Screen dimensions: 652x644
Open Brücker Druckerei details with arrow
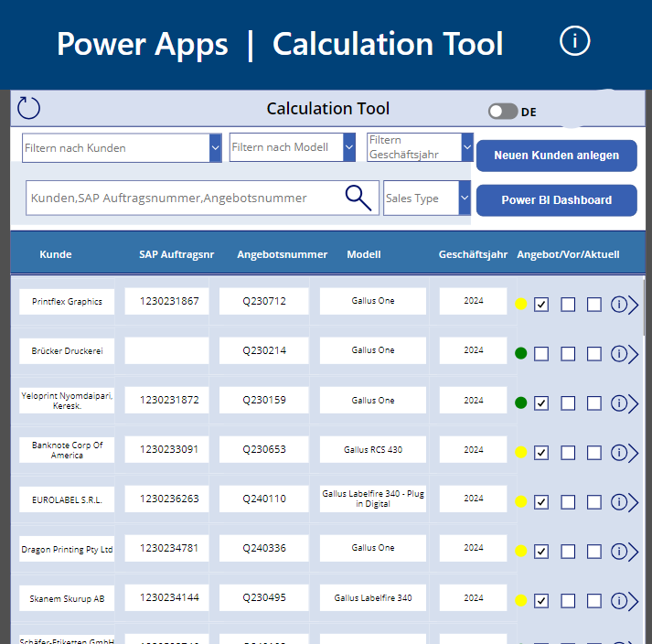tap(634, 354)
